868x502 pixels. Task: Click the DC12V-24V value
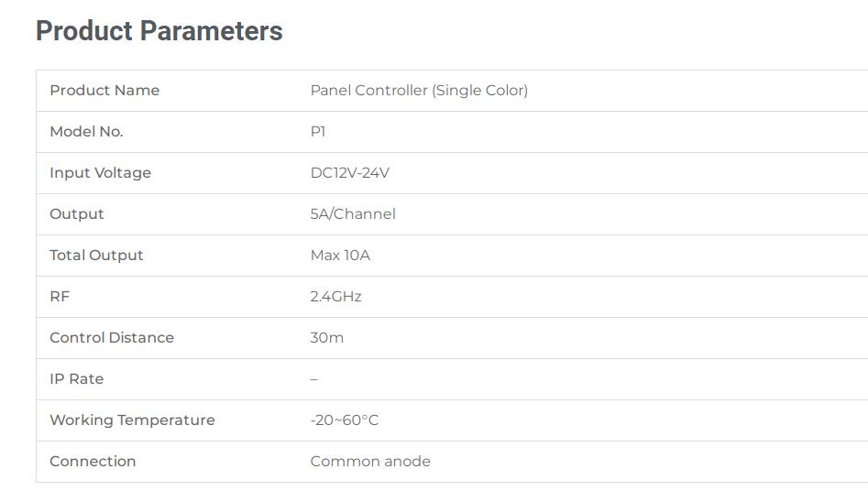[x=349, y=173]
